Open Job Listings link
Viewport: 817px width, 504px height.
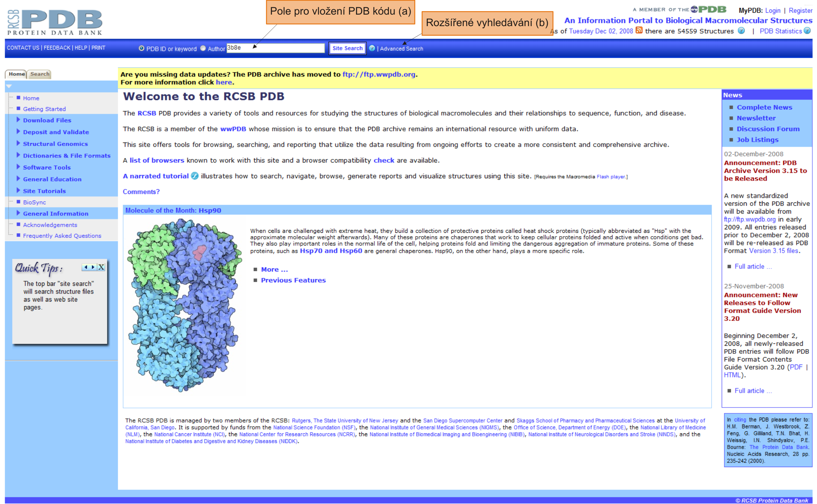click(x=757, y=140)
